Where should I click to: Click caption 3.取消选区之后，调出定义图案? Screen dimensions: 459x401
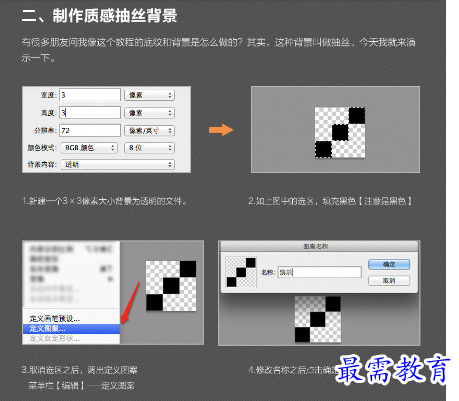[x=79, y=370]
